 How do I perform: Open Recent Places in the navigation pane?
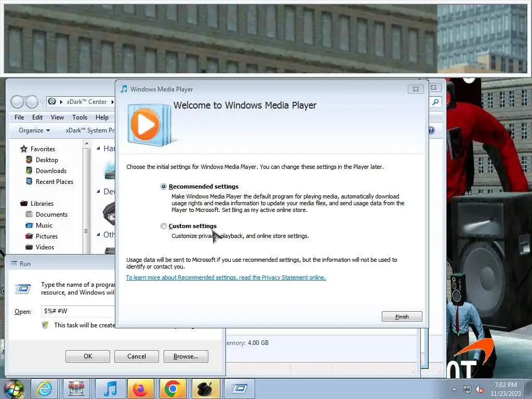[x=55, y=181]
